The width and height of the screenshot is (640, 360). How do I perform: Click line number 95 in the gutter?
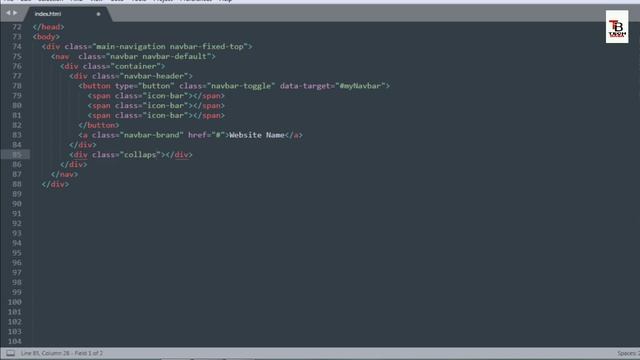(x=16, y=253)
